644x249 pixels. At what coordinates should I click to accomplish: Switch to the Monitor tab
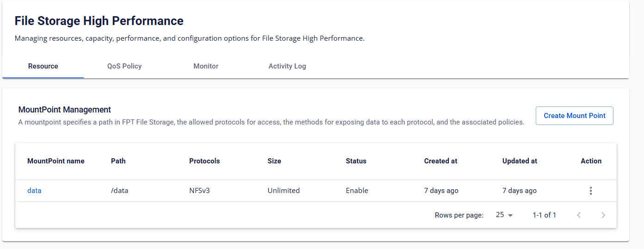pyautogui.click(x=206, y=66)
